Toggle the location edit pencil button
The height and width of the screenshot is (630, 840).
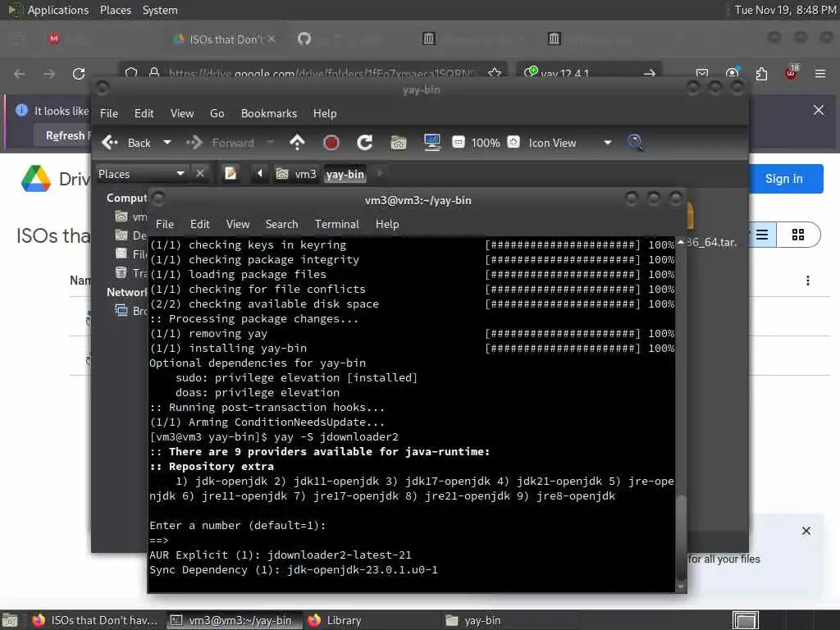pos(231,174)
